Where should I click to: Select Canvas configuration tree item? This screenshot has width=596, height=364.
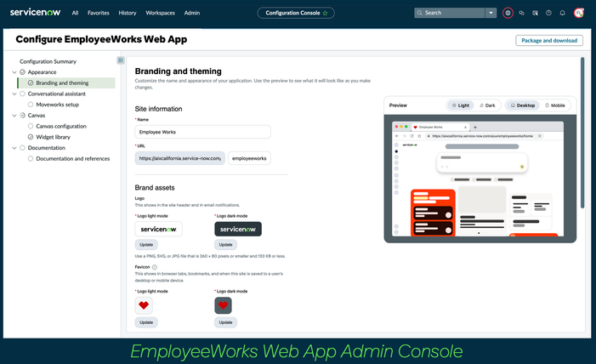61,126
